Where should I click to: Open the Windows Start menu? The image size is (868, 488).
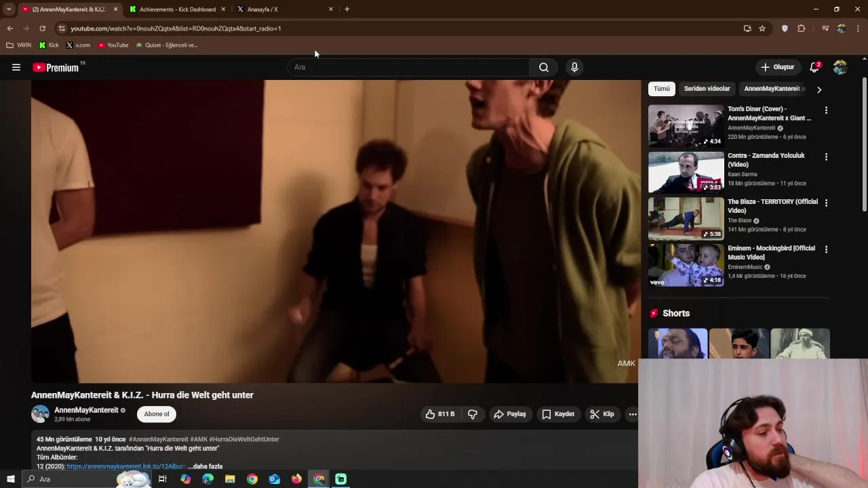(11, 479)
